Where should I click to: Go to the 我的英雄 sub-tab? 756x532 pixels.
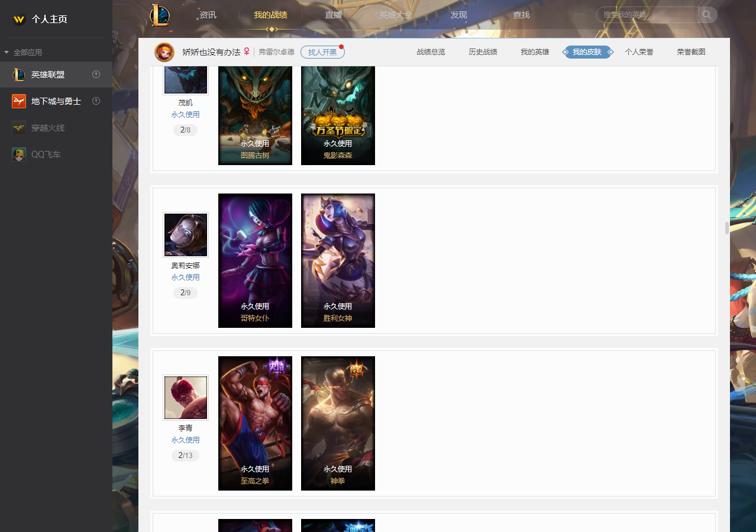click(535, 52)
